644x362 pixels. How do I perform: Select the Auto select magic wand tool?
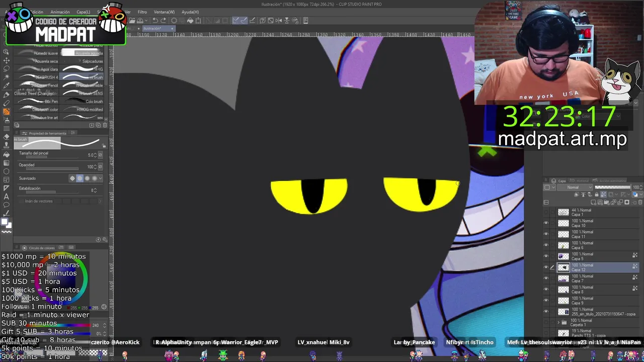click(6, 77)
